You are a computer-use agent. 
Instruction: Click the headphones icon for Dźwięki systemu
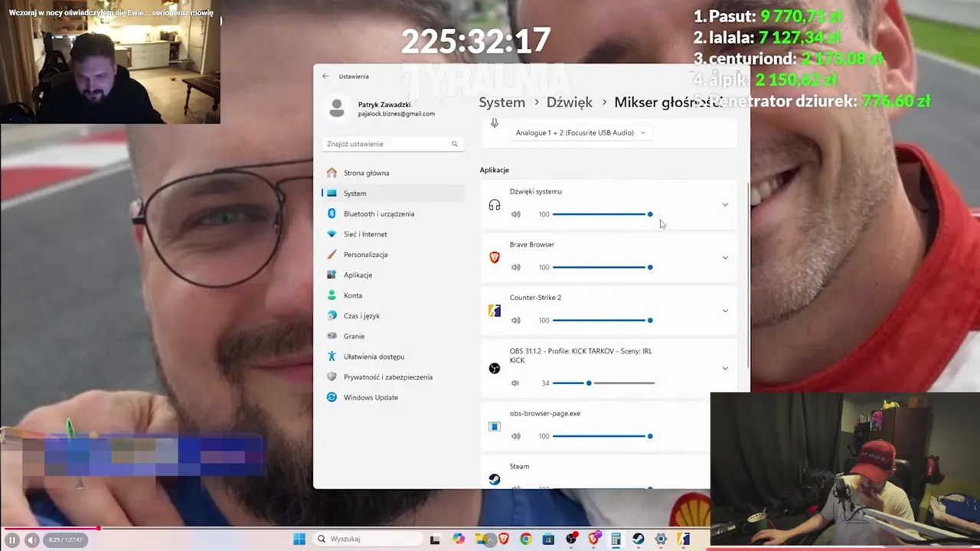click(495, 205)
